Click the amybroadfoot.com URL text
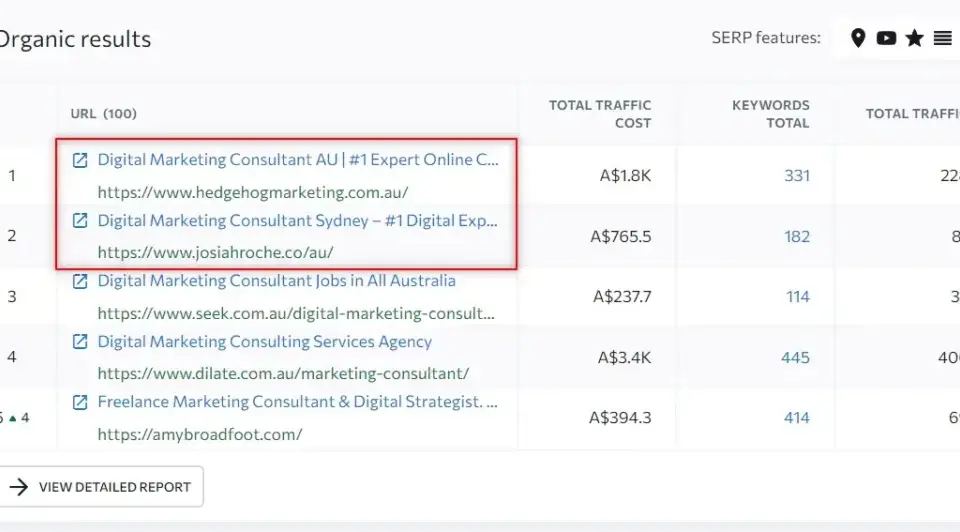960x532 pixels. point(200,434)
